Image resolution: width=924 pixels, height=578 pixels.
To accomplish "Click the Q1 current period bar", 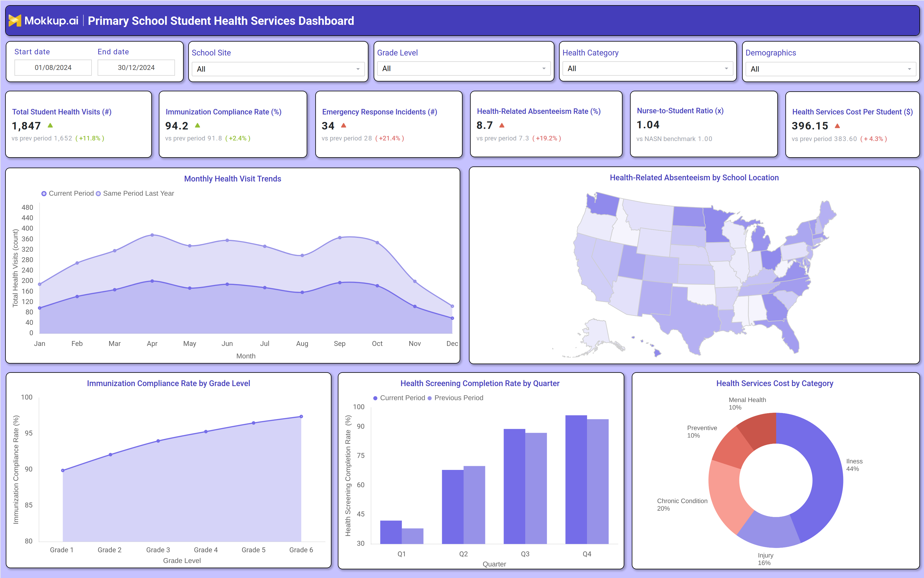I will (391, 532).
